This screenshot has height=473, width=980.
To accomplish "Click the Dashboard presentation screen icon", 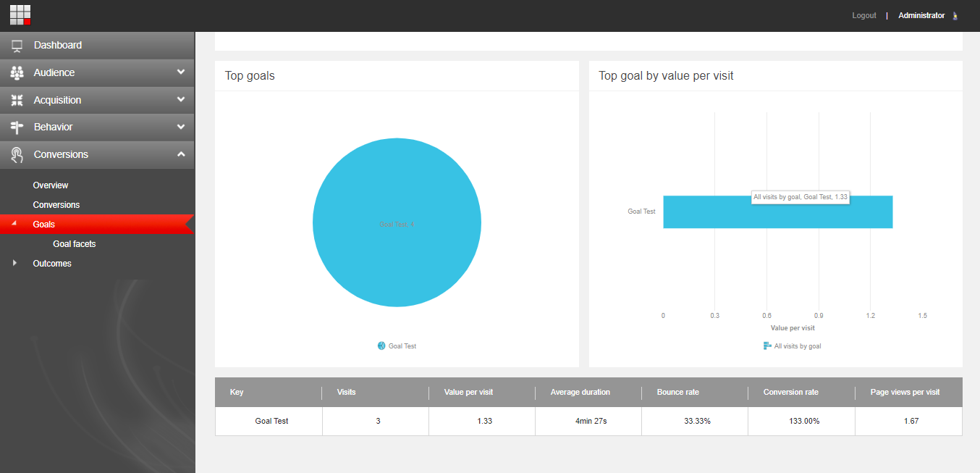I will (17, 46).
